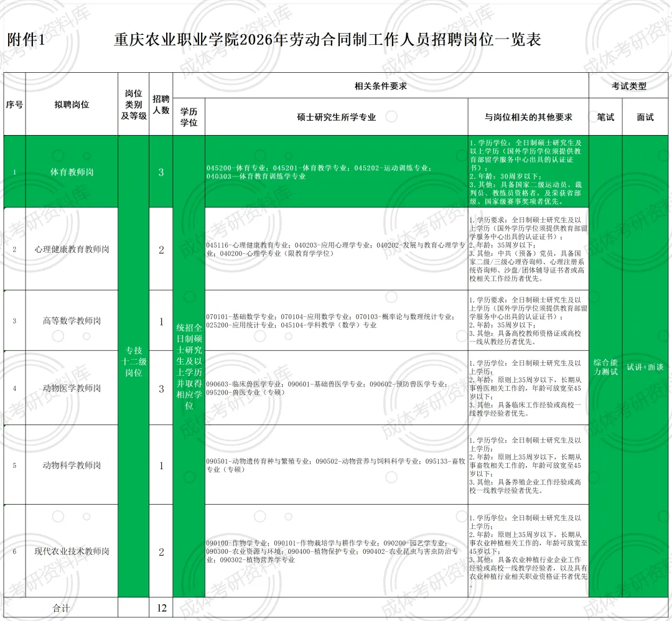This screenshot has width=672, height=621.
Task: Click headcount 1 in the 高等数学教师岗 row
Action: pyautogui.click(x=161, y=321)
